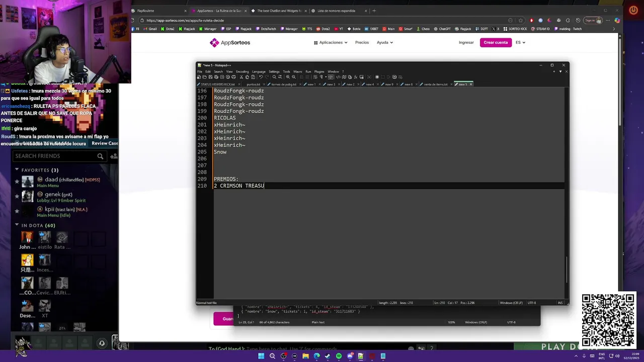The height and width of the screenshot is (362, 644).
Task: Click the Open file icon in Notepad++
Action: tap(204, 77)
